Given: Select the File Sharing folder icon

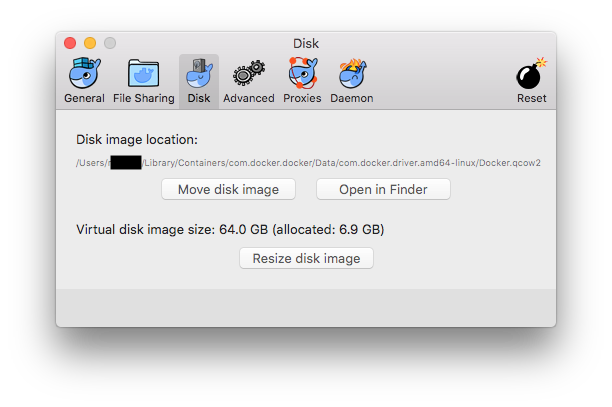Looking at the screenshot, I should (143, 73).
